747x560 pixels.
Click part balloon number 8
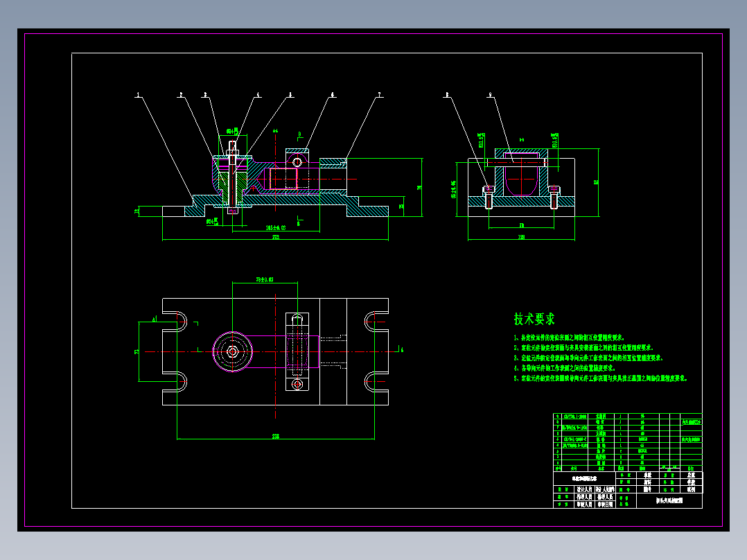(x=446, y=95)
